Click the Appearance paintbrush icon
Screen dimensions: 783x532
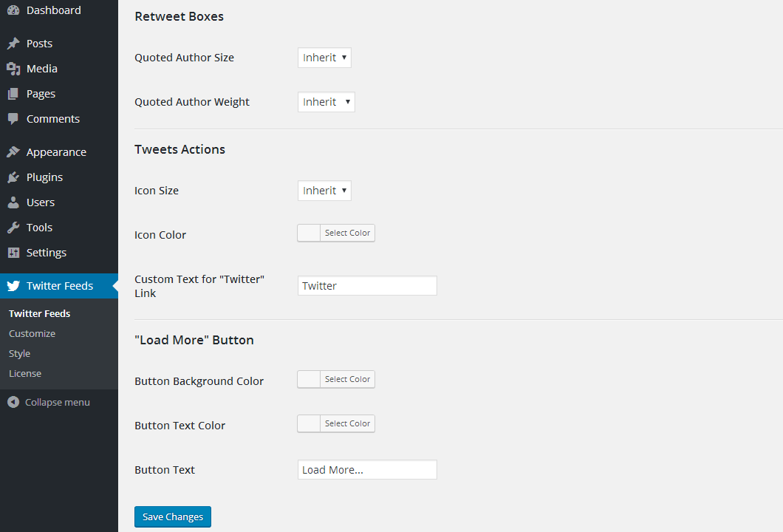coord(13,152)
